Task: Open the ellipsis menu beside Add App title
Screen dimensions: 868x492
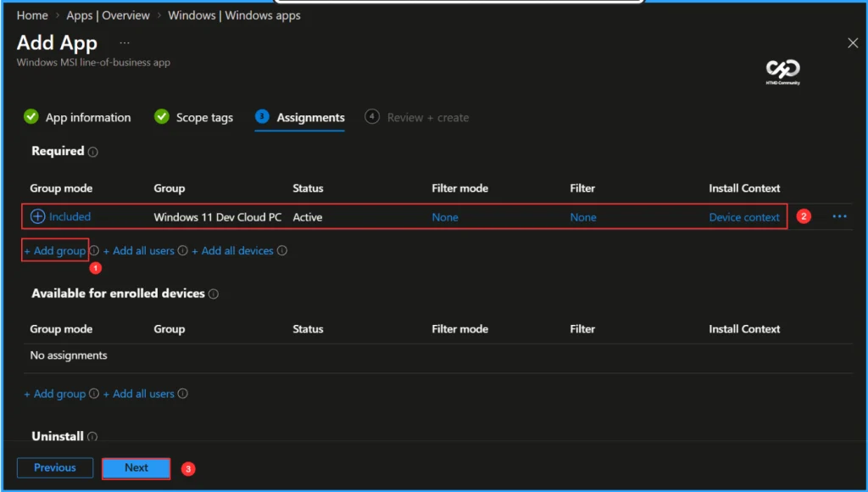Action: pyautogui.click(x=125, y=42)
